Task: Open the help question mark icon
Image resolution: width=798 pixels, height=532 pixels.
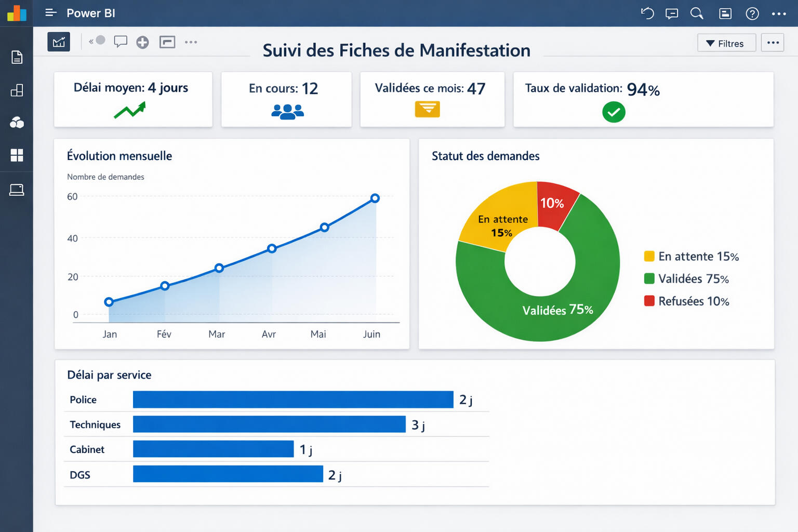Action: click(x=752, y=14)
